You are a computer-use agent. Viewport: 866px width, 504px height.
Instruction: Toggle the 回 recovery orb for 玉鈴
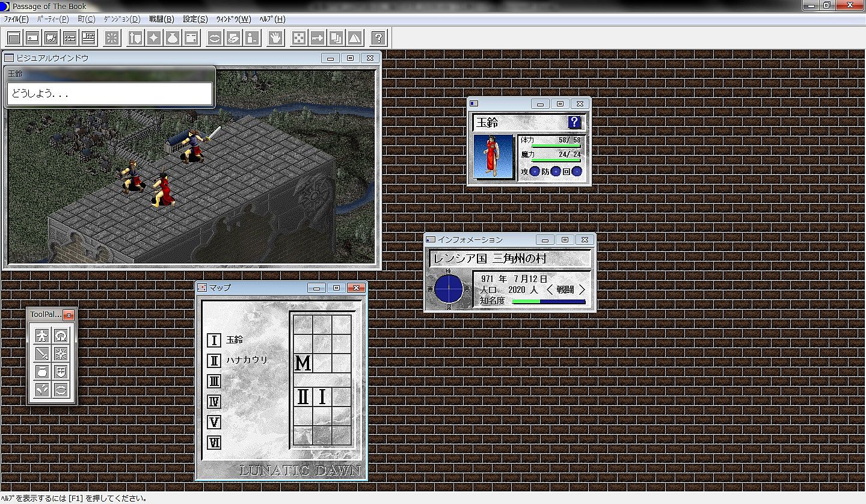click(577, 171)
